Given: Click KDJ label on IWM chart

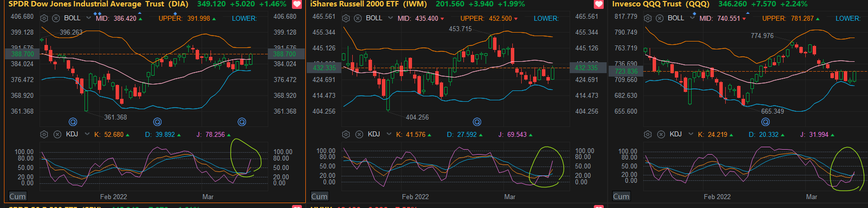Looking at the screenshot, I should [374, 134].
